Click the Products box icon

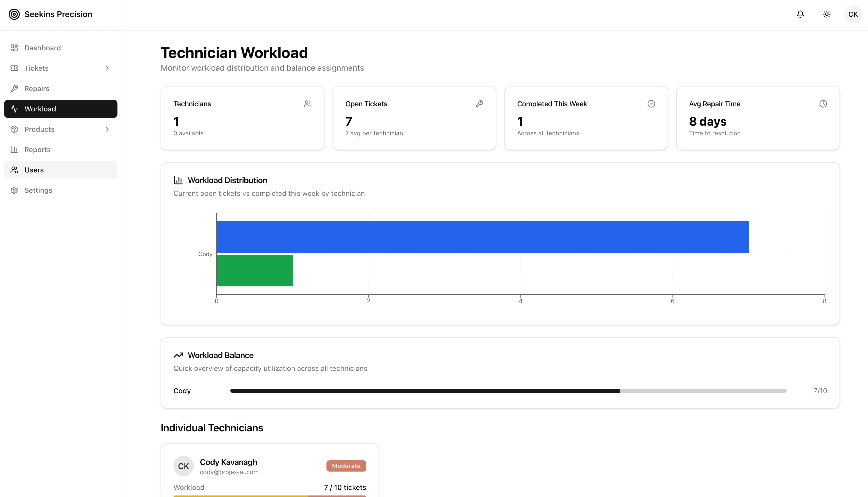coord(14,129)
